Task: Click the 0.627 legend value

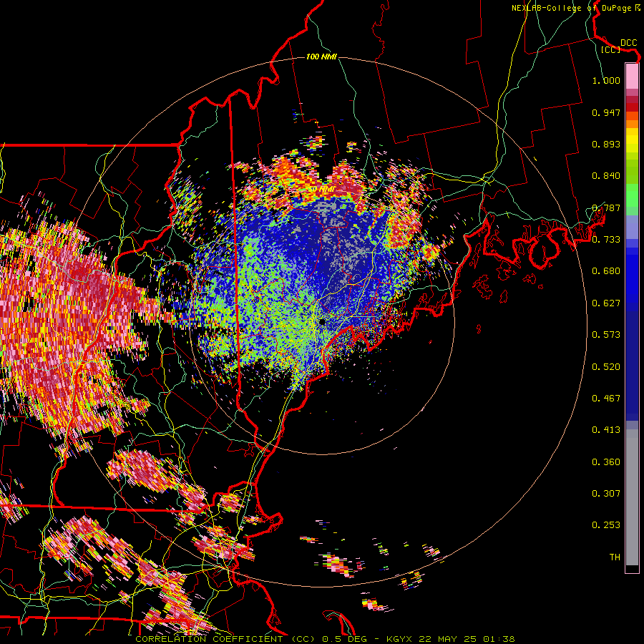Action: tap(606, 303)
